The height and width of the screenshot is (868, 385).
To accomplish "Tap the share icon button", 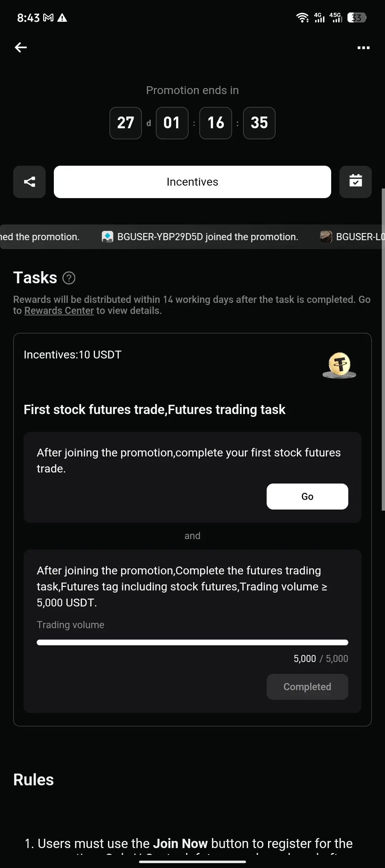I will tap(30, 182).
